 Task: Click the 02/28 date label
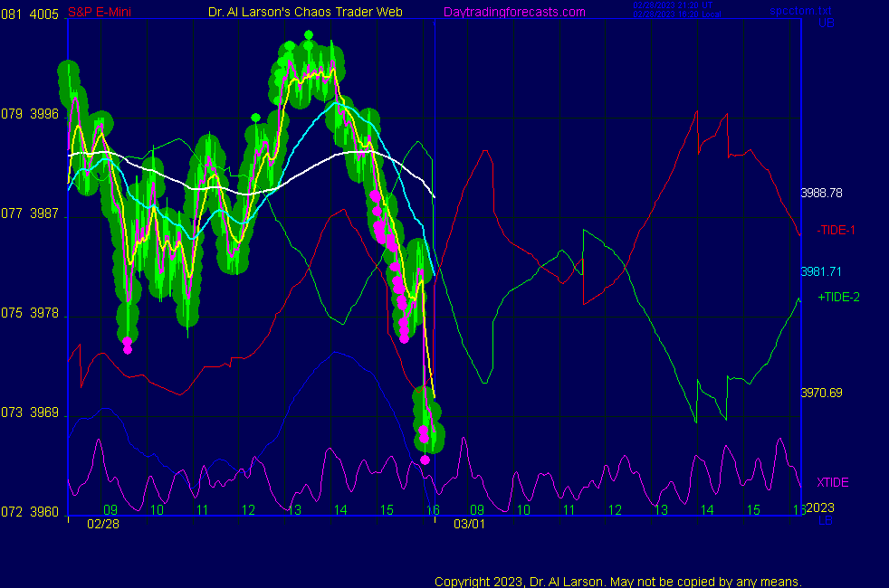click(x=103, y=524)
